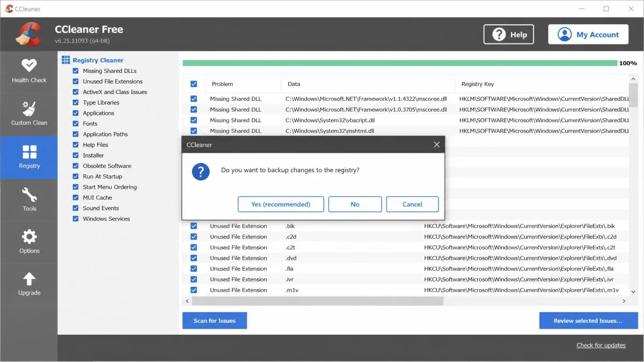Click No in the backup dialog
This screenshot has height=362, width=644.
(x=355, y=204)
